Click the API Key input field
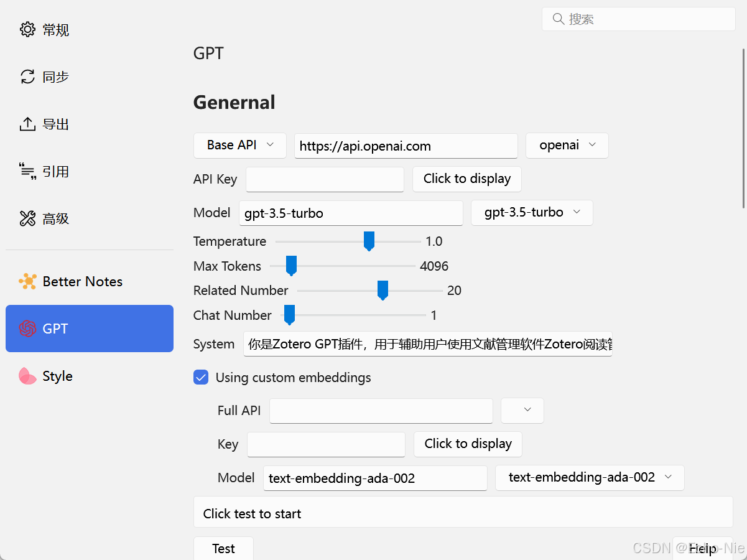This screenshot has height=560, width=747. coord(325,179)
